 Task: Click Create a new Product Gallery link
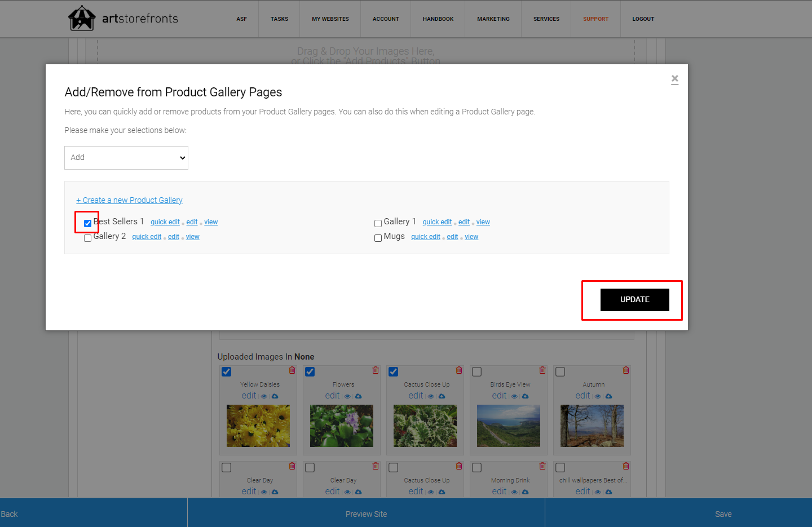[x=130, y=200]
